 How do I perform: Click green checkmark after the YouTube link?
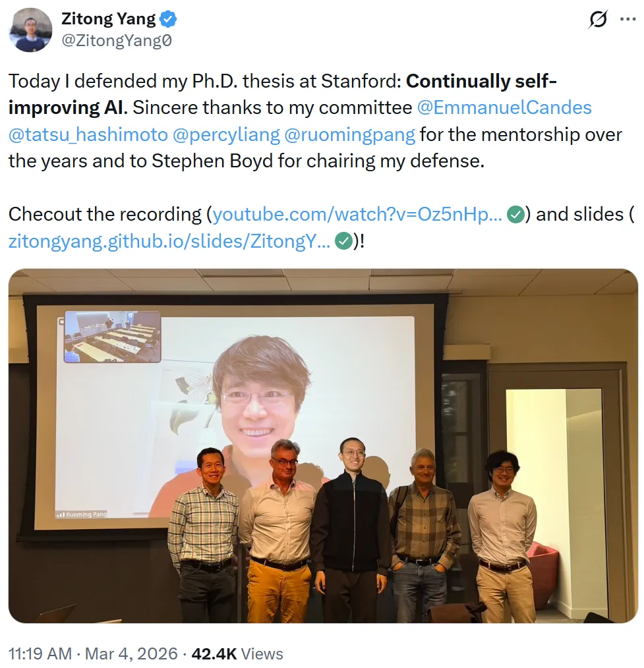(x=516, y=214)
